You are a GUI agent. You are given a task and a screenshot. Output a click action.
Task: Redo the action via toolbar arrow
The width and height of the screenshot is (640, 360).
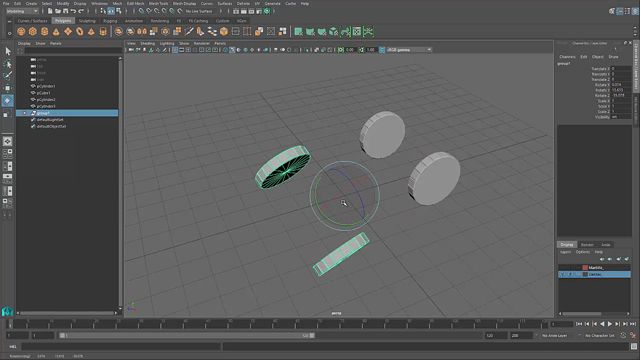pos(81,11)
